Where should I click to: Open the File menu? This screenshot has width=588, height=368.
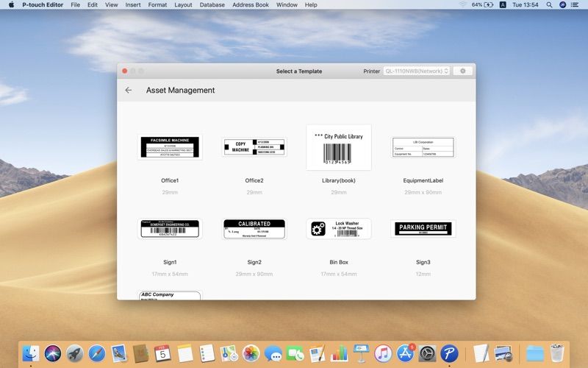76,5
